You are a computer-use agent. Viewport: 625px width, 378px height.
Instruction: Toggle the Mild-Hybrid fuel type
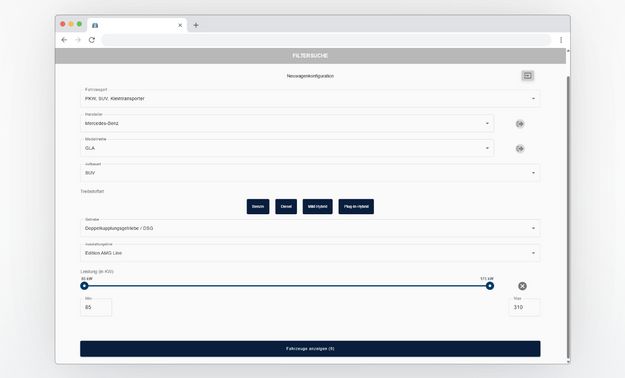click(317, 207)
